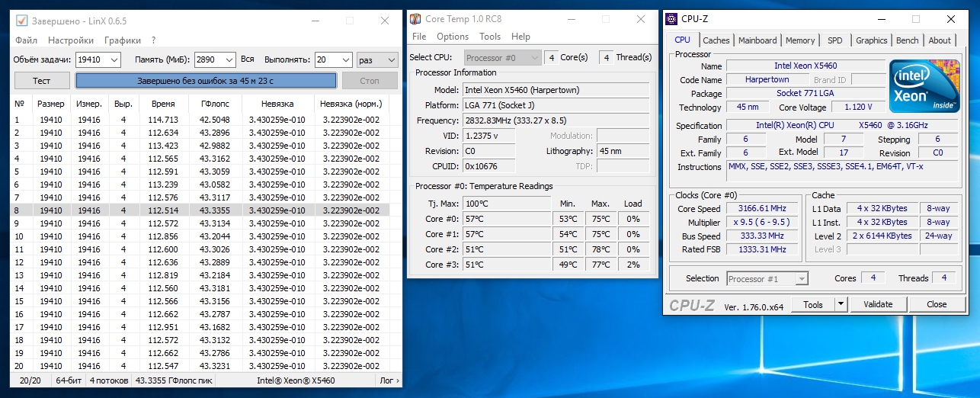Open the File menu in Core Temp

pyautogui.click(x=419, y=37)
